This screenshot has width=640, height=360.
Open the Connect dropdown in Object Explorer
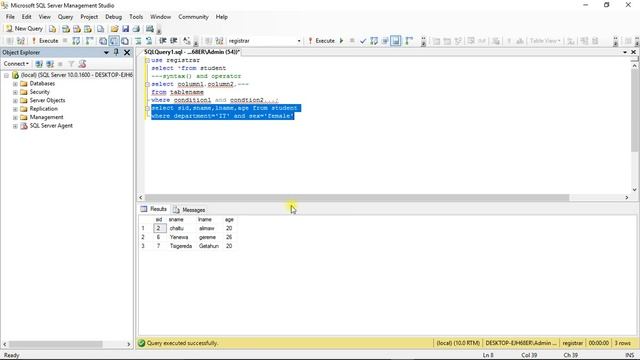coord(16,64)
